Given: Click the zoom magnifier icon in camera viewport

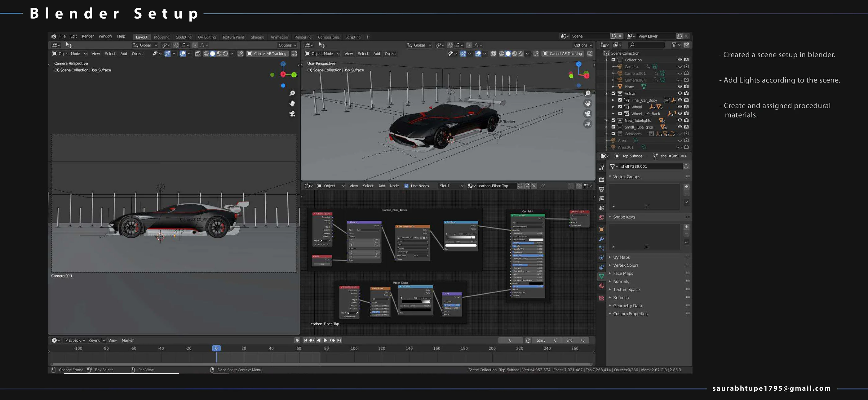Looking at the screenshot, I should click(x=292, y=93).
